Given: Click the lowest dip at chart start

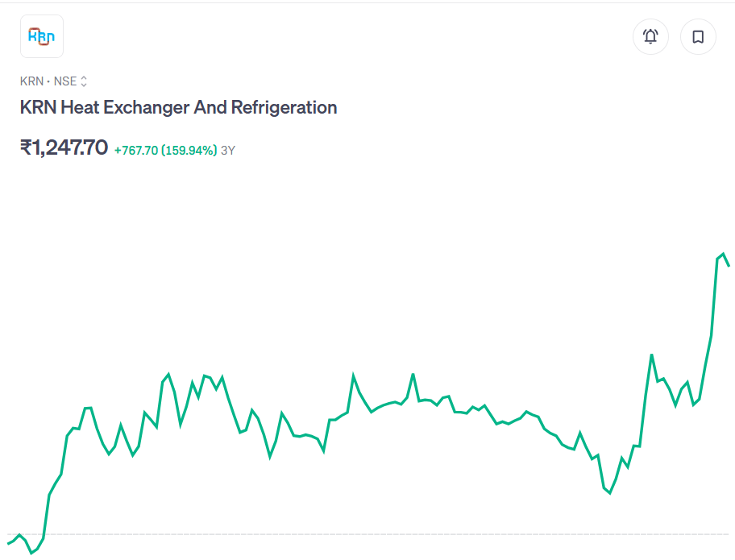Looking at the screenshot, I should [x=32, y=553].
